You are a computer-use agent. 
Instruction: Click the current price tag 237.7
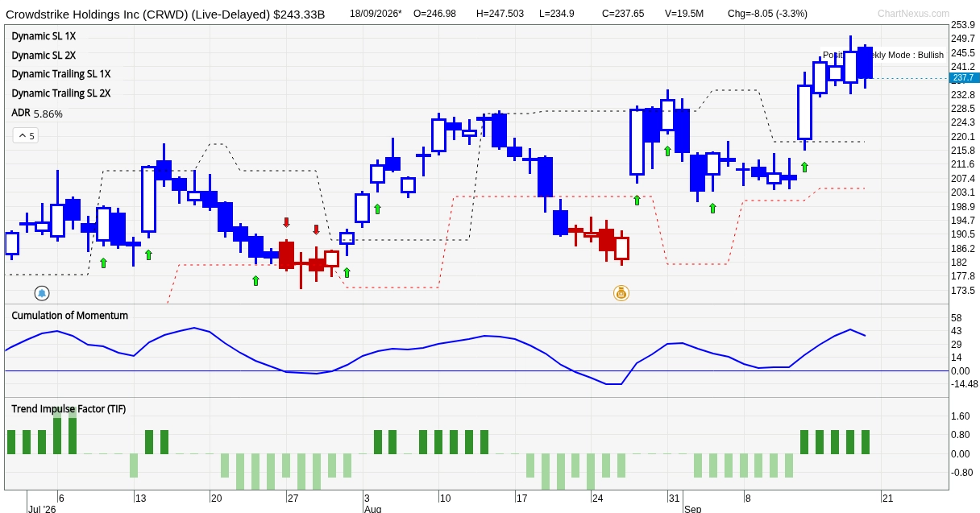965,78
